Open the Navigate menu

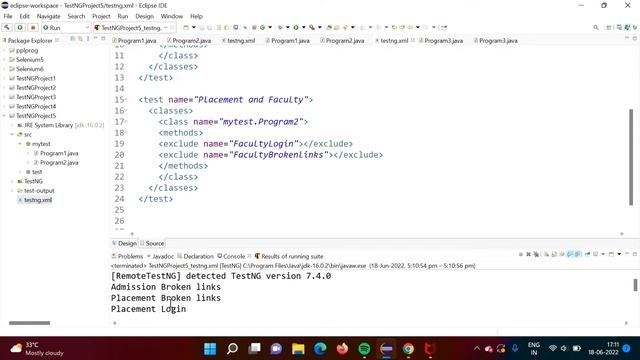coord(49,16)
